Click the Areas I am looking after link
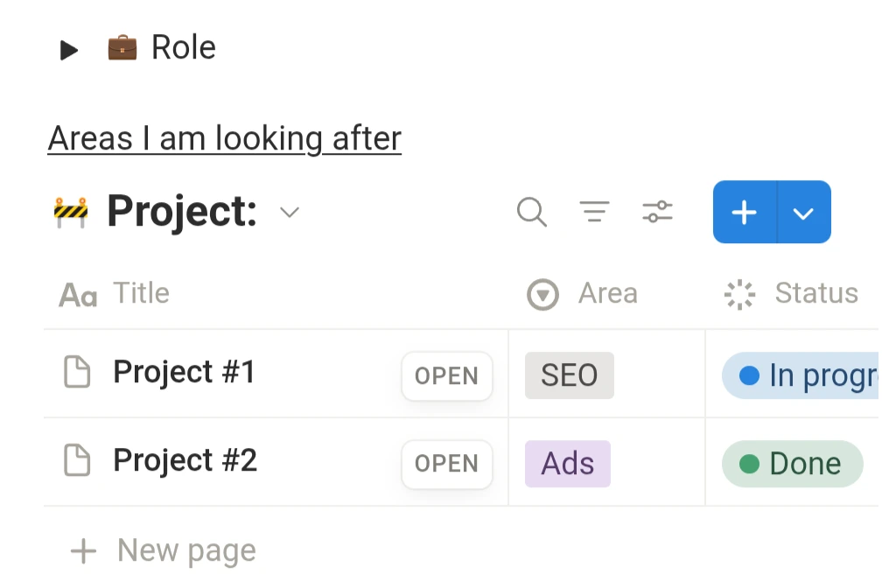Screen dimensions: 882x588 [x=224, y=137]
